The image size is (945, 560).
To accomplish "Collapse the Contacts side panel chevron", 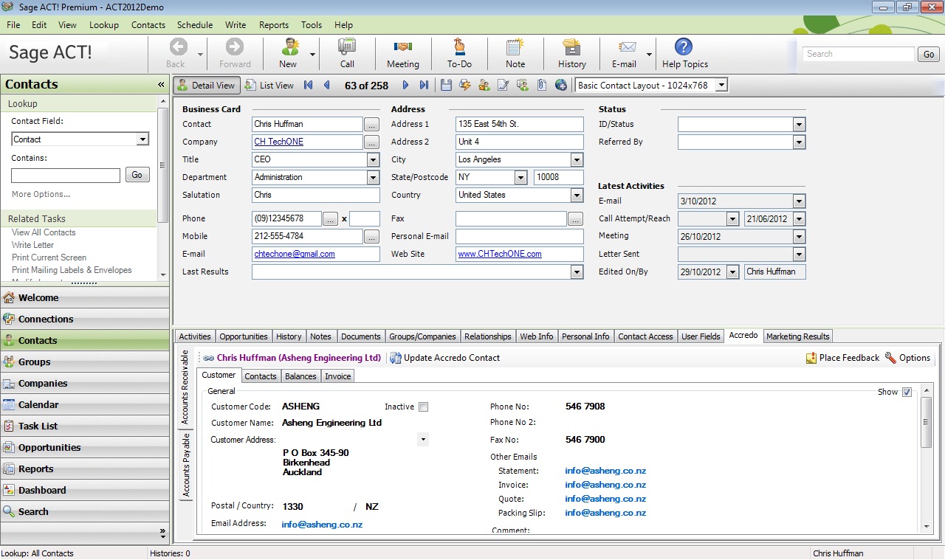I will tap(161, 85).
